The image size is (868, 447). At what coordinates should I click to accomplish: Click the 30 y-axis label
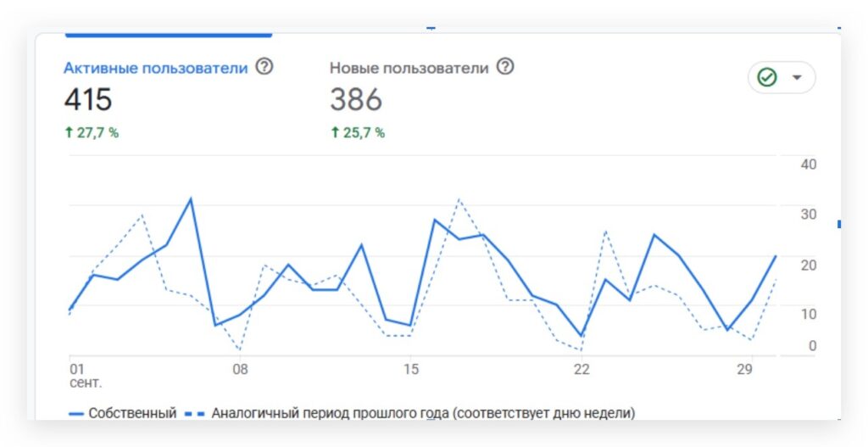pyautogui.click(x=808, y=215)
